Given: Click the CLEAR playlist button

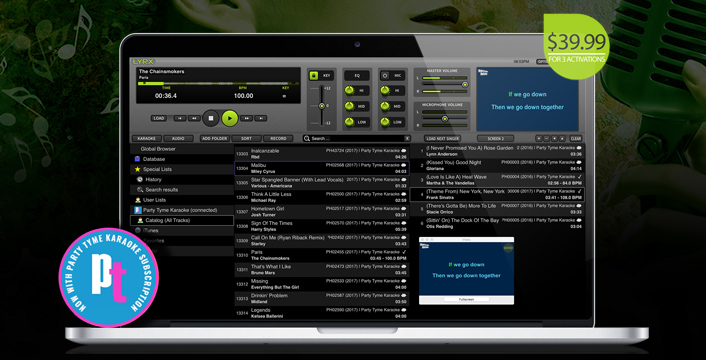Looking at the screenshot, I should coord(576,139).
